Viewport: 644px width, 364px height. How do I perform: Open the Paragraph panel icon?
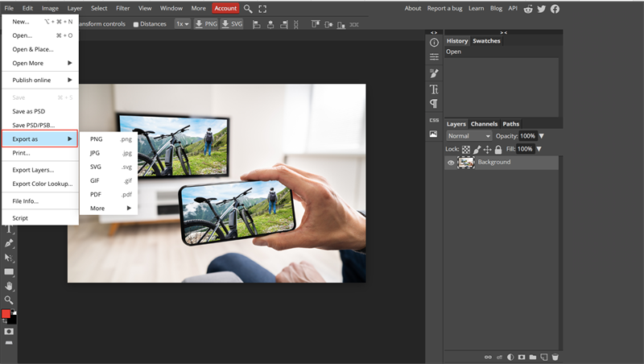click(434, 104)
